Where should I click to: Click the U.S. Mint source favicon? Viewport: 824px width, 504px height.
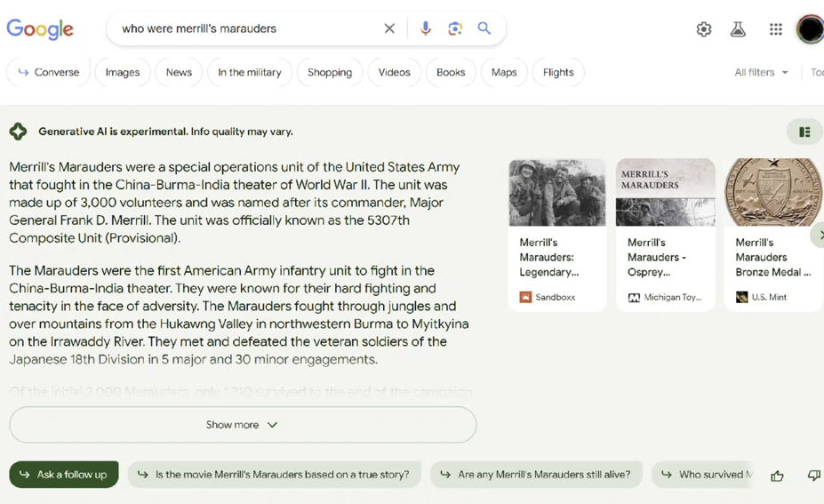point(741,298)
